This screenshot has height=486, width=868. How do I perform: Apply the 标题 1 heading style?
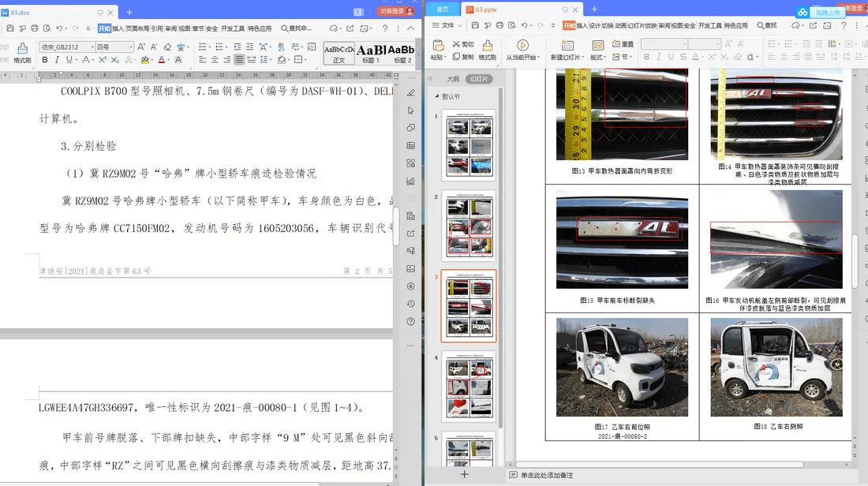point(372,53)
